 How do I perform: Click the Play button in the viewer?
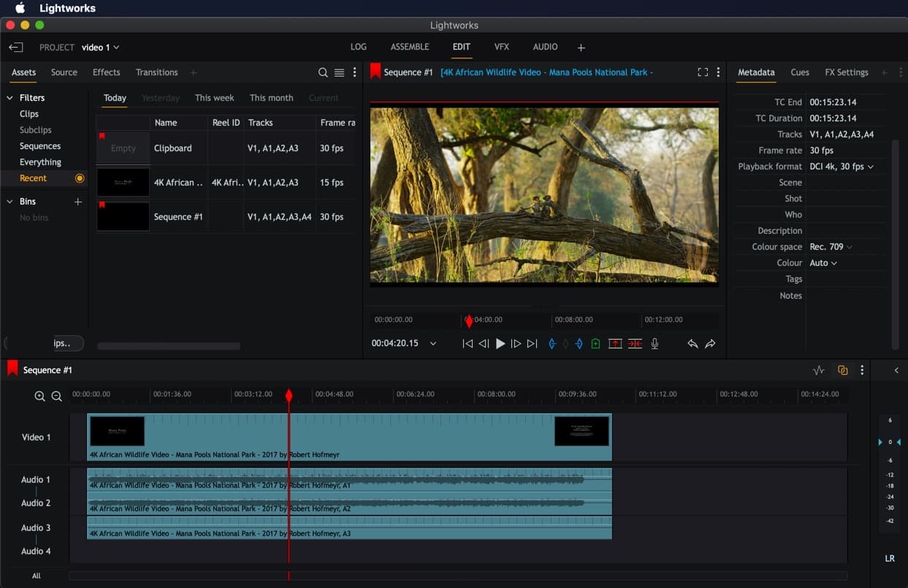(x=500, y=343)
